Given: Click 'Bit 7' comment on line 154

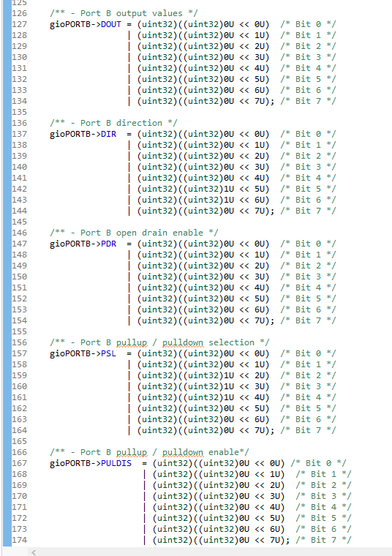Looking at the screenshot, I should 308,320.
